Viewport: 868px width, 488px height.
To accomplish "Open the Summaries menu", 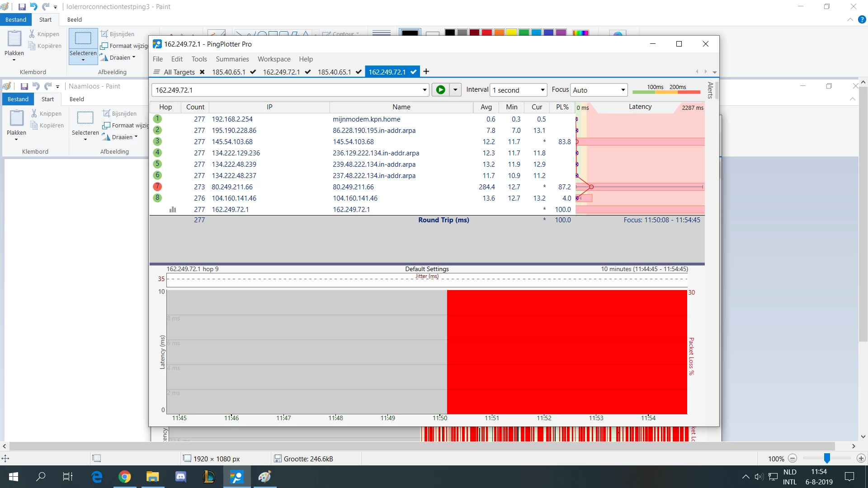I will coord(232,59).
